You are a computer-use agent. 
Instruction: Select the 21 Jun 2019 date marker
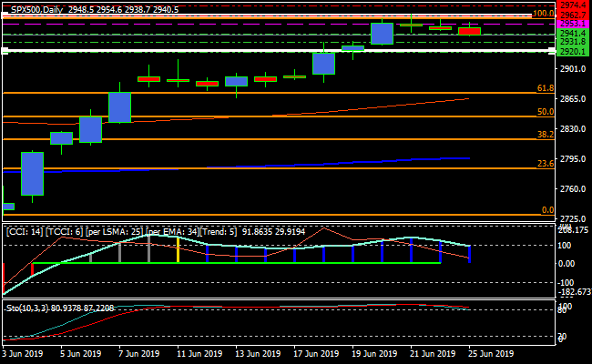click(x=433, y=354)
